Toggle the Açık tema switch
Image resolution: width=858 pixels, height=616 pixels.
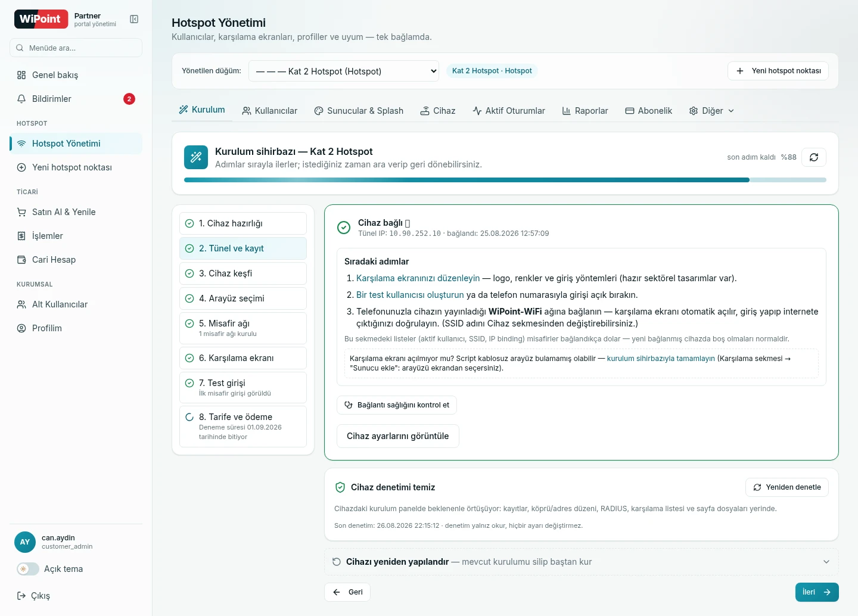(28, 569)
